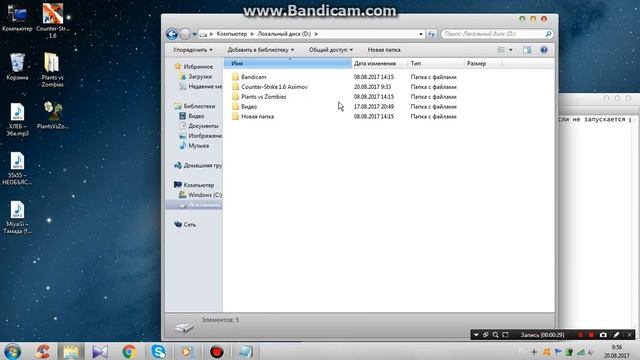This screenshot has width=640, height=360.
Task: Select the Компьютер desktop icon
Action: (x=17, y=18)
